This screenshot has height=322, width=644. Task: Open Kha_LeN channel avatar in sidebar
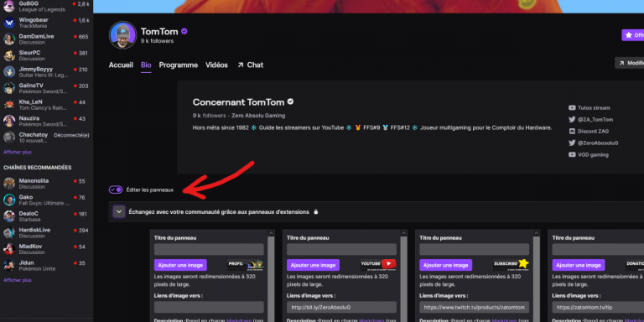tap(9, 105)
